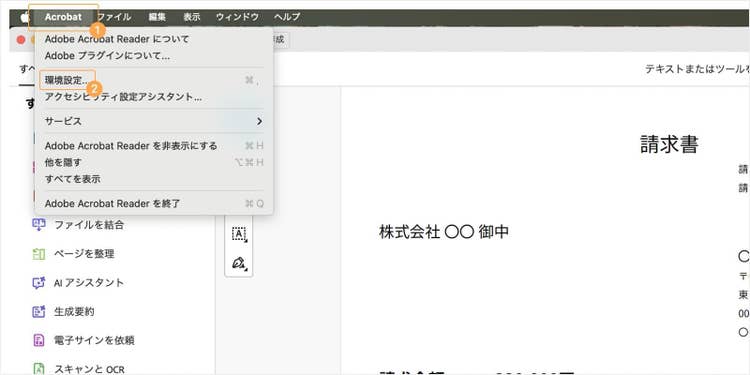Choose 環境設定... from the menu

click(154, 80)
